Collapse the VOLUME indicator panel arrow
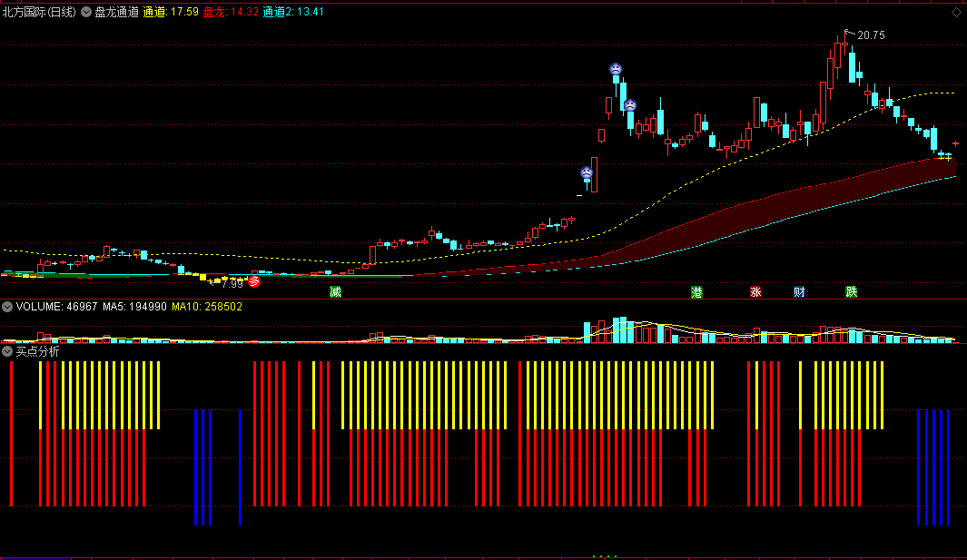 point(7,307)
